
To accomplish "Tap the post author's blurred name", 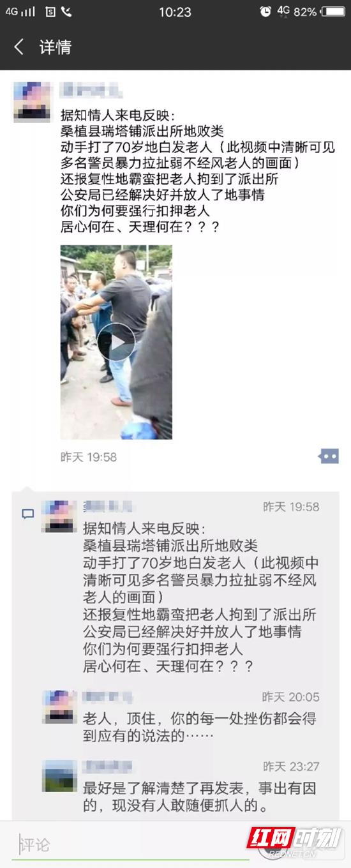I will pos(90,90).
